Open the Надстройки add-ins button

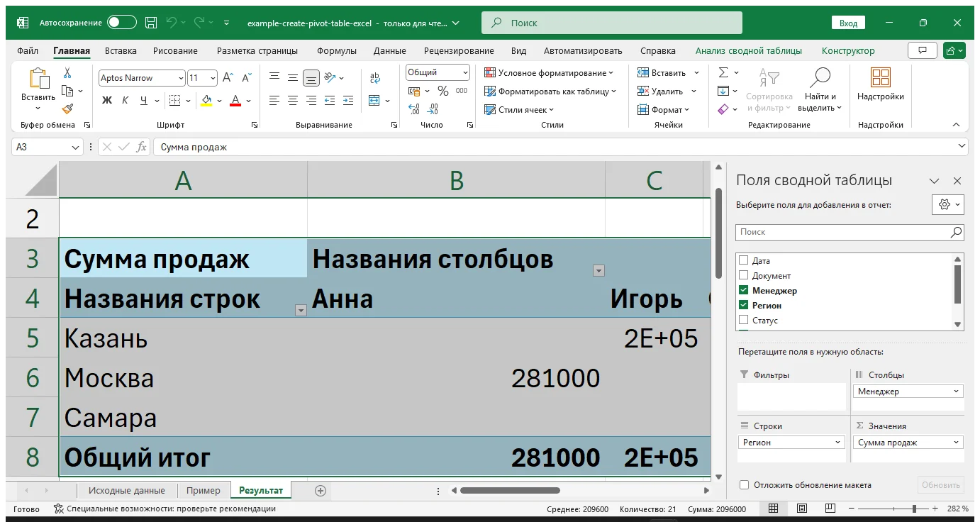coord(880,85)
